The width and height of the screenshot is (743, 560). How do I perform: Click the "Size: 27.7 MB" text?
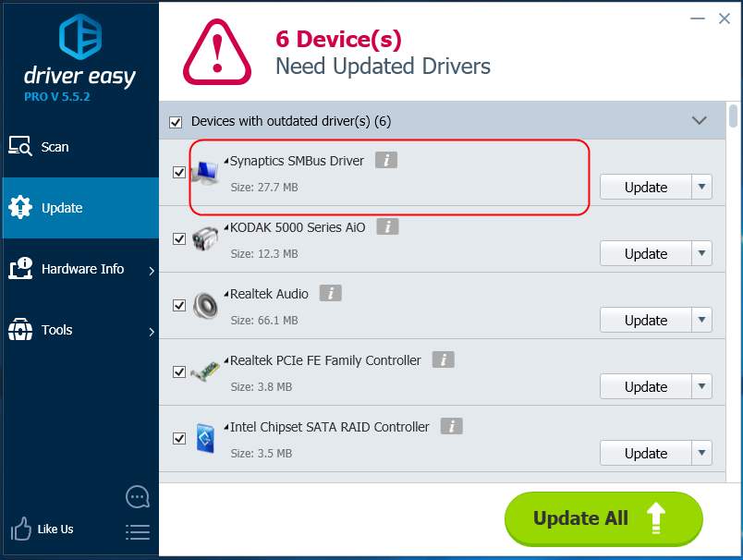point(264,188)
